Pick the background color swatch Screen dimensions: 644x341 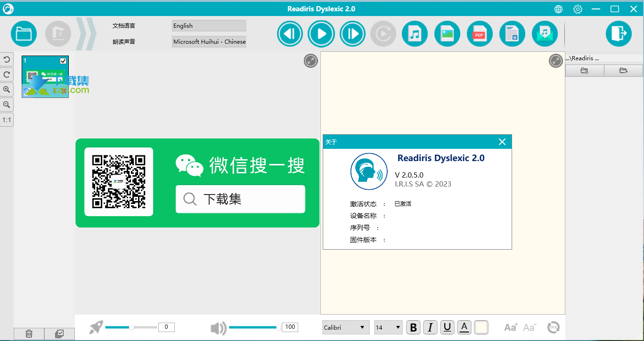coord(481,327)
